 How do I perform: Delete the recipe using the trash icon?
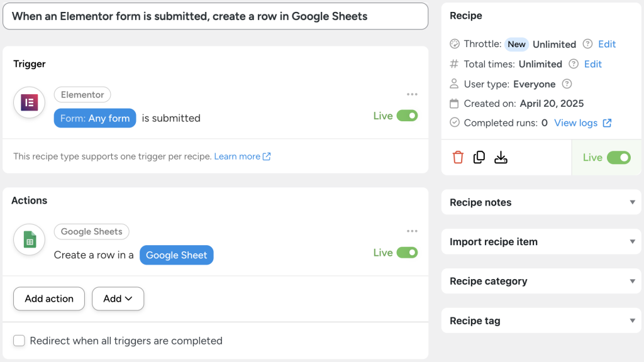(x=457, y=156)
